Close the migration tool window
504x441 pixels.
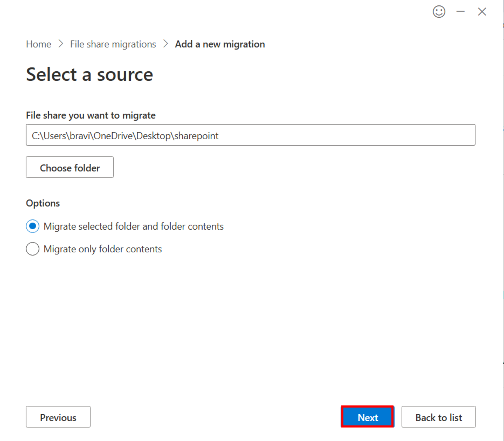[482, 12]
